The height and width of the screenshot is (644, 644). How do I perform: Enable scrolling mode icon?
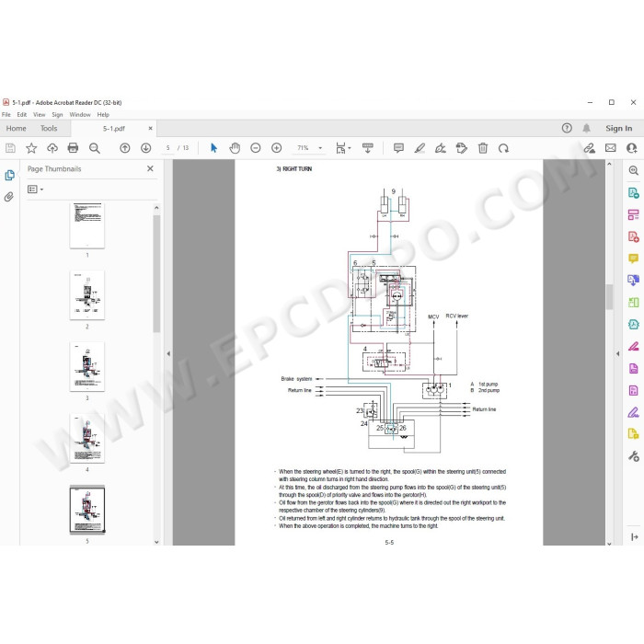coord(368,148)
